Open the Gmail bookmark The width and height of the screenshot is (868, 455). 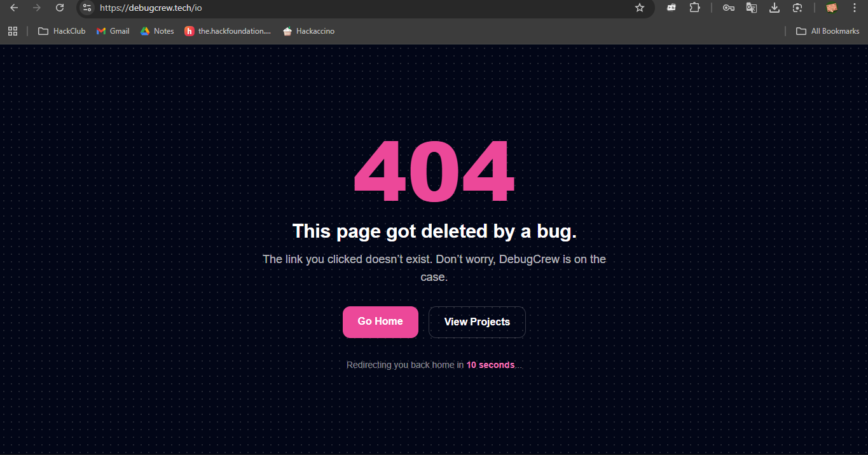(113, 31)
